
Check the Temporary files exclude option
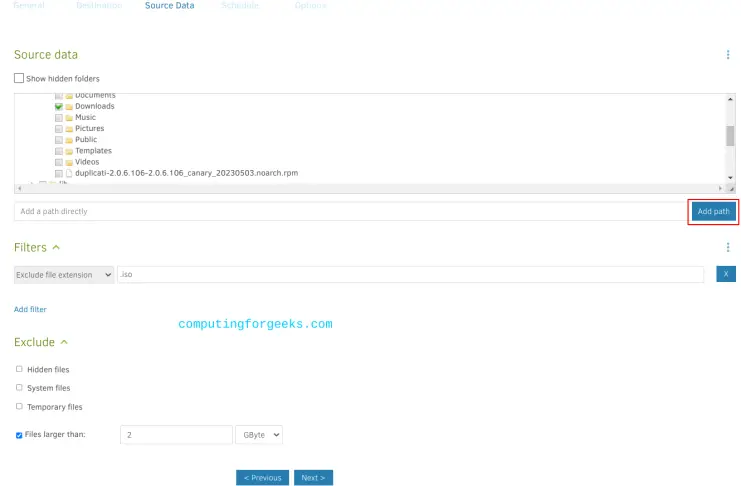[19, 407]
